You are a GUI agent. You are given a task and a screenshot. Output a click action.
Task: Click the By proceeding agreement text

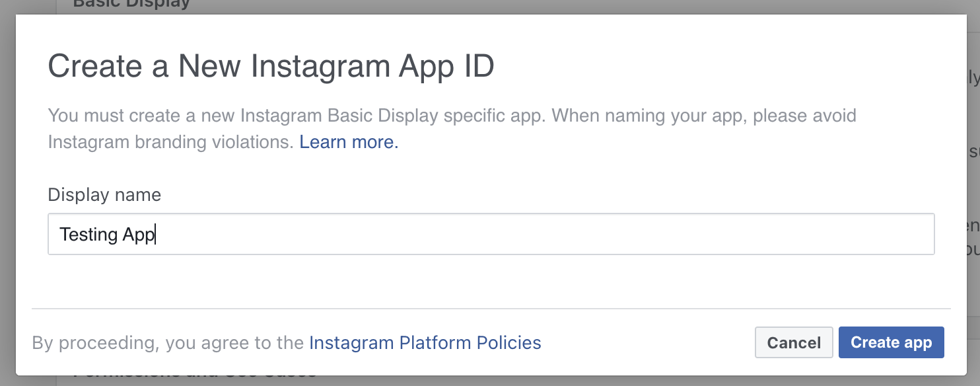[287, 342]
